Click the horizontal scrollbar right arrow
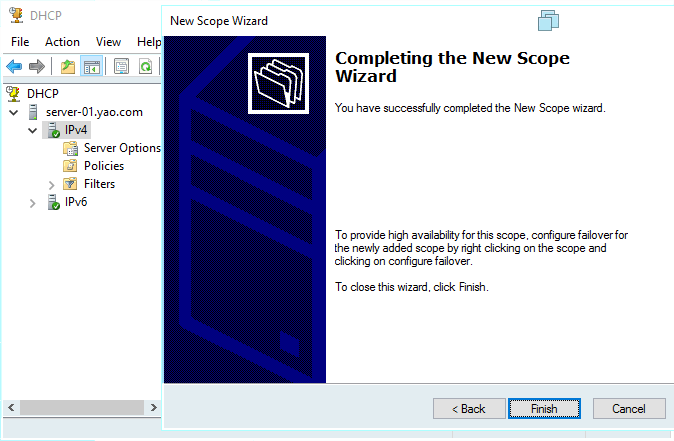The height and width of the screenshot is (441, 674). click(153, 407)
